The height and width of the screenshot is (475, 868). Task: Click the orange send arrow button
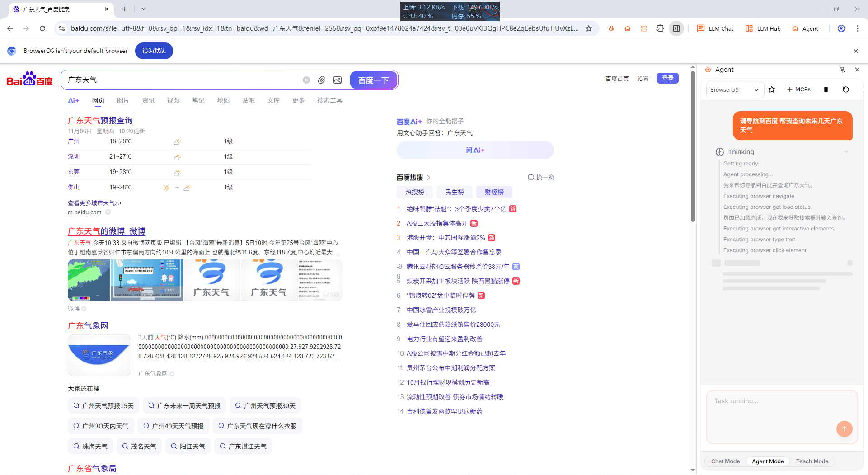(845, 429)
